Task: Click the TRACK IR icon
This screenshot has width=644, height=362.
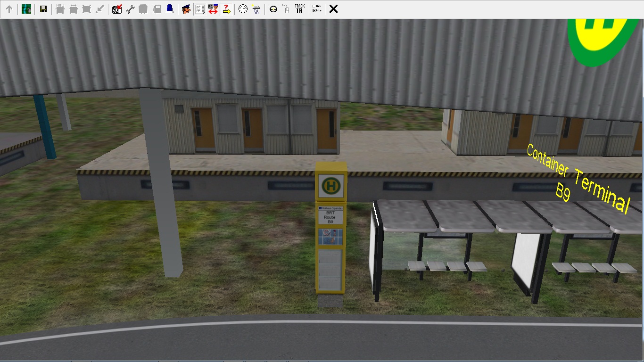Action: coord(299,9)
